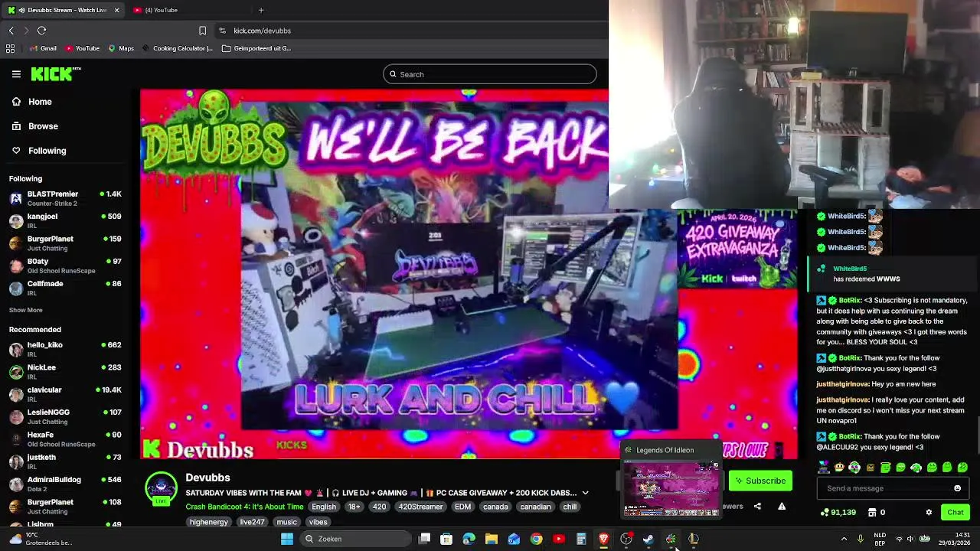Open hello_kiko recommended channel

coord(65,349)
